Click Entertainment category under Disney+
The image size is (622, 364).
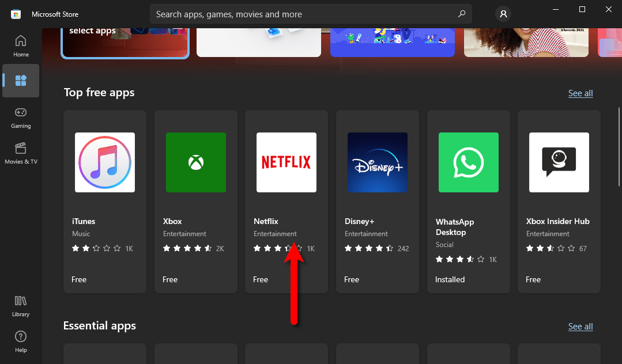366,234
